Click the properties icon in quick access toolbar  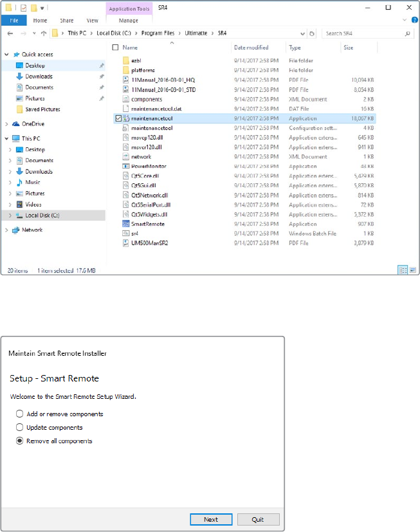coord(24,8)
